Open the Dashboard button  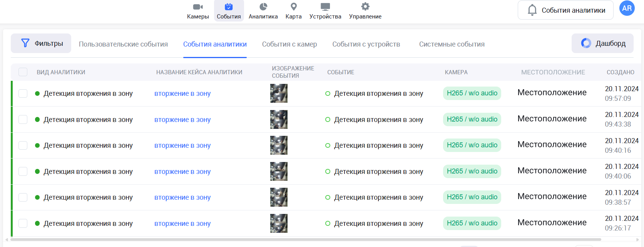coord(603,43)
